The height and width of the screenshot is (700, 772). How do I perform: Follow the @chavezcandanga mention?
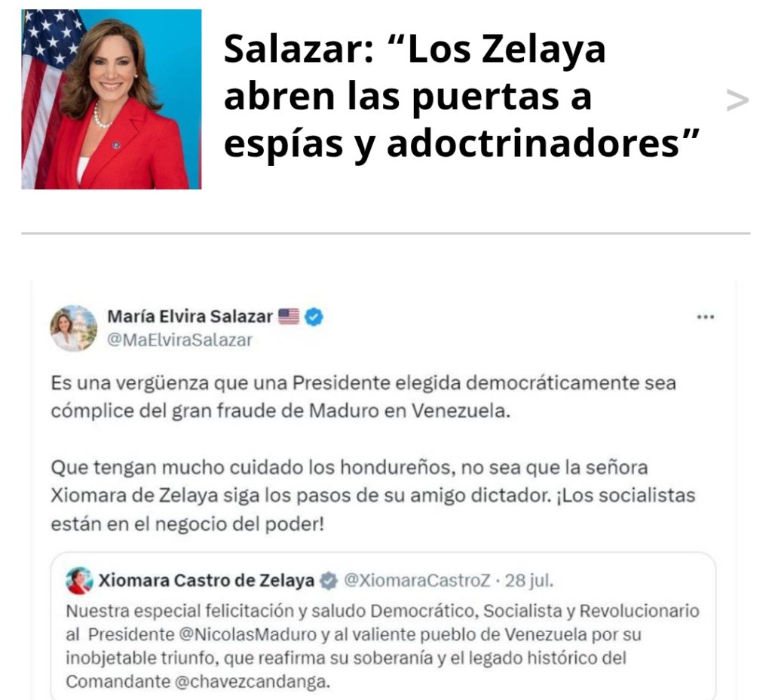[252, 682]
